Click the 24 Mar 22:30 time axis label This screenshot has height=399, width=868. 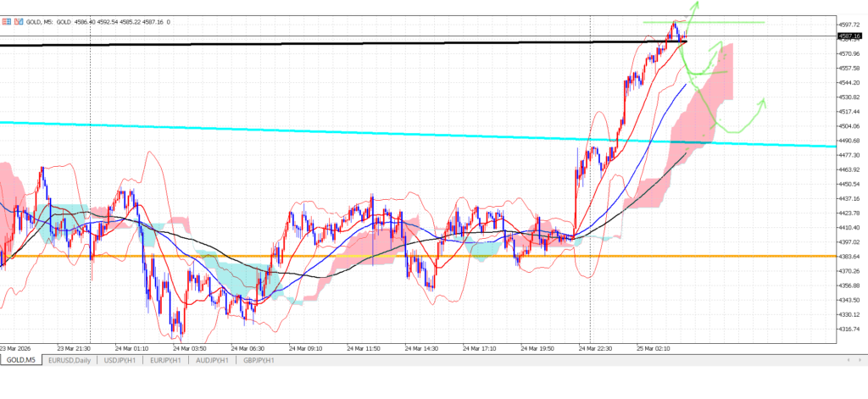click(596, 347)
